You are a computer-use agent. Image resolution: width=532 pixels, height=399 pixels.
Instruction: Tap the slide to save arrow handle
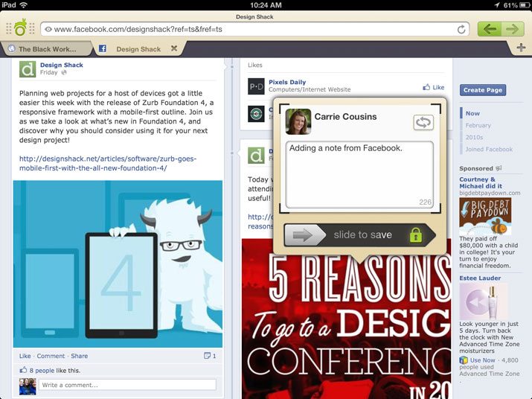pos(304,234)
